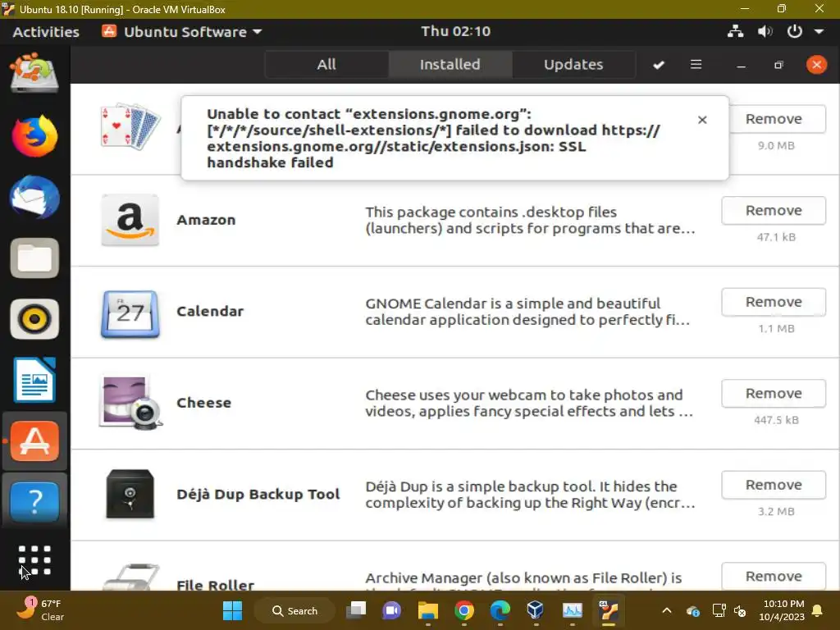Click the Solitaire cards app icon
Screen dimensions: 840x630
[130, 126]
